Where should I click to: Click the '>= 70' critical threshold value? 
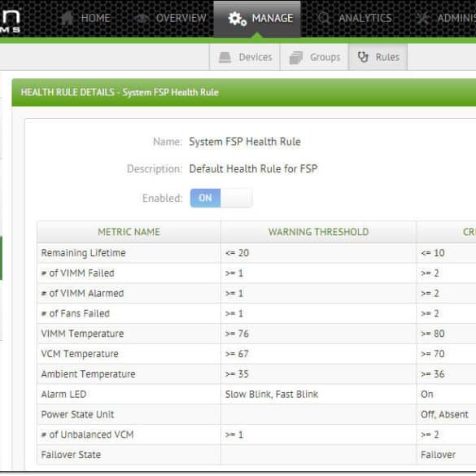pyautogui.click(x=433, y=354)
